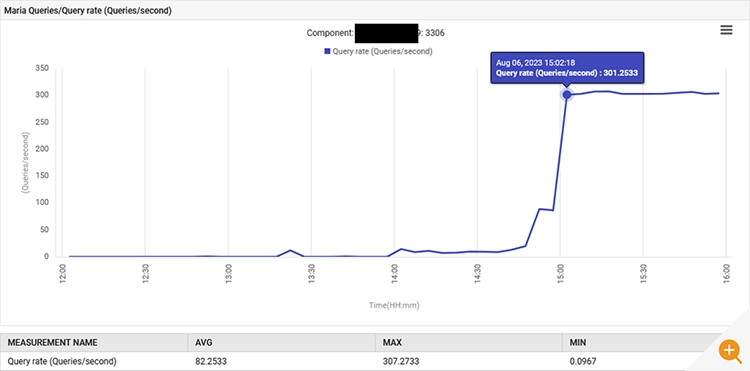Click the highlighted data point at 15:02
The height and width of the screenshot is (371, 750).
pyautogui.click(x=567, y=95)
